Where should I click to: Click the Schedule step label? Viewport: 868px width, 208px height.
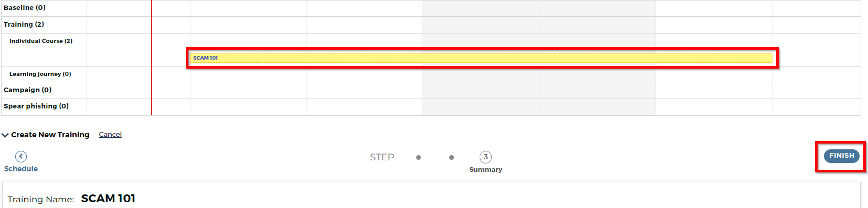click(x=21, y=169)
